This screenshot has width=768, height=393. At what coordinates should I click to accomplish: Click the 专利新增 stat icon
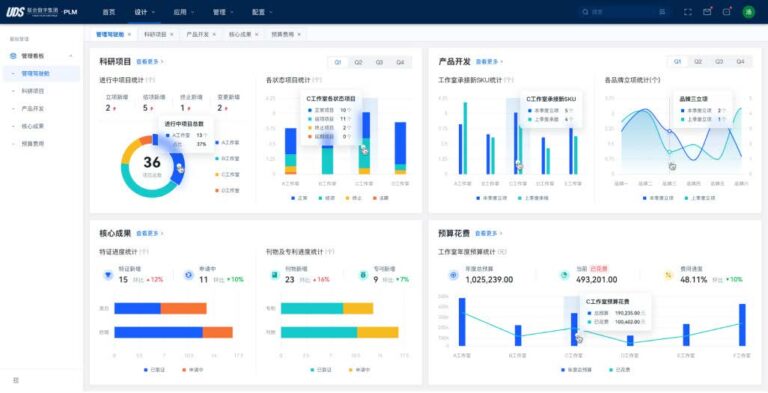pos(363,275)
